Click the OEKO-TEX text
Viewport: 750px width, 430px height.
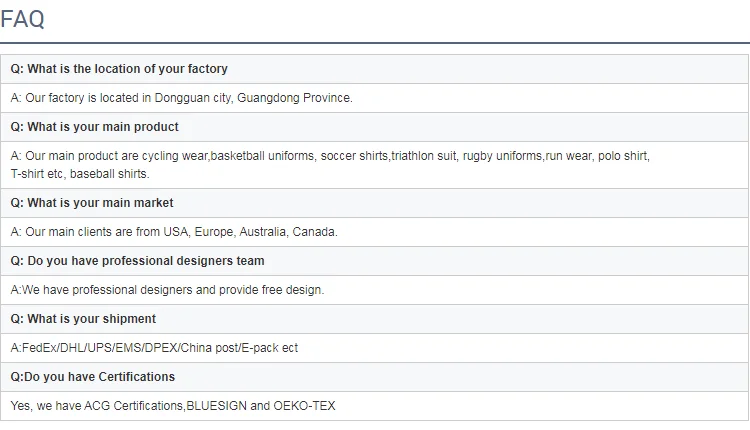pyautogui.click(x=304, y=406)
